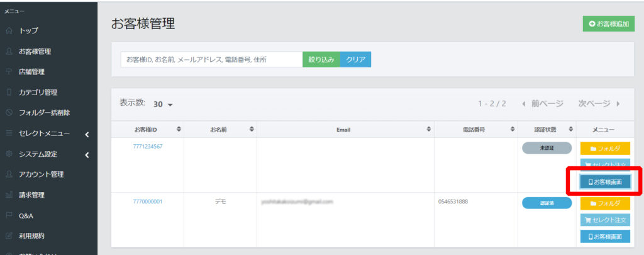Click the person icon beside お客様管理
644x255 pixels.
click(x=9, y=51)
